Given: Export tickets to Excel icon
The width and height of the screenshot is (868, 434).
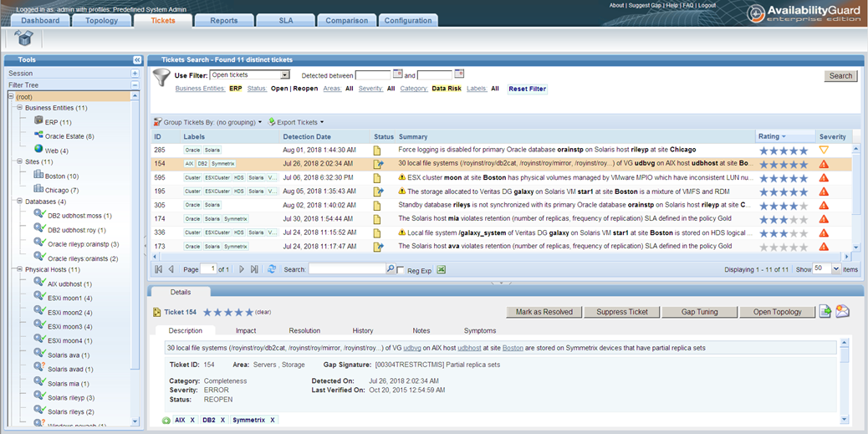Looking at the screenshot, I should point(442,269).
